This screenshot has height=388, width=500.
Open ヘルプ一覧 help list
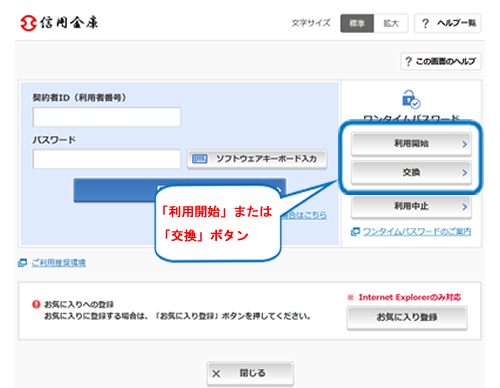448,23
